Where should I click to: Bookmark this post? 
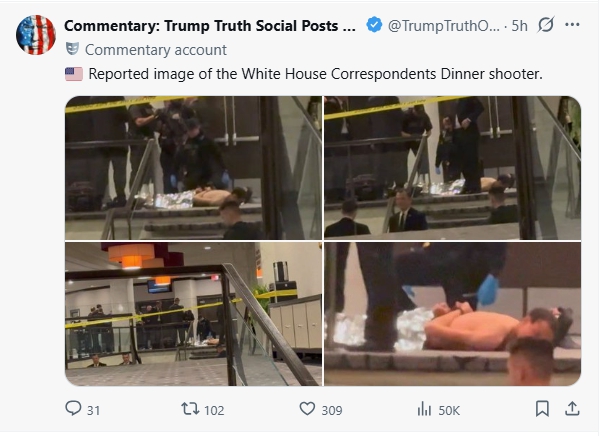[x=542, y=409]
